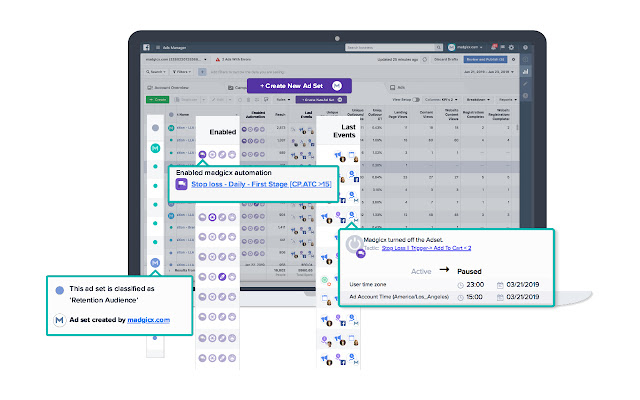Click the add filters text field
This screenshot has width=640, height=400.
[x=247, y=72]
